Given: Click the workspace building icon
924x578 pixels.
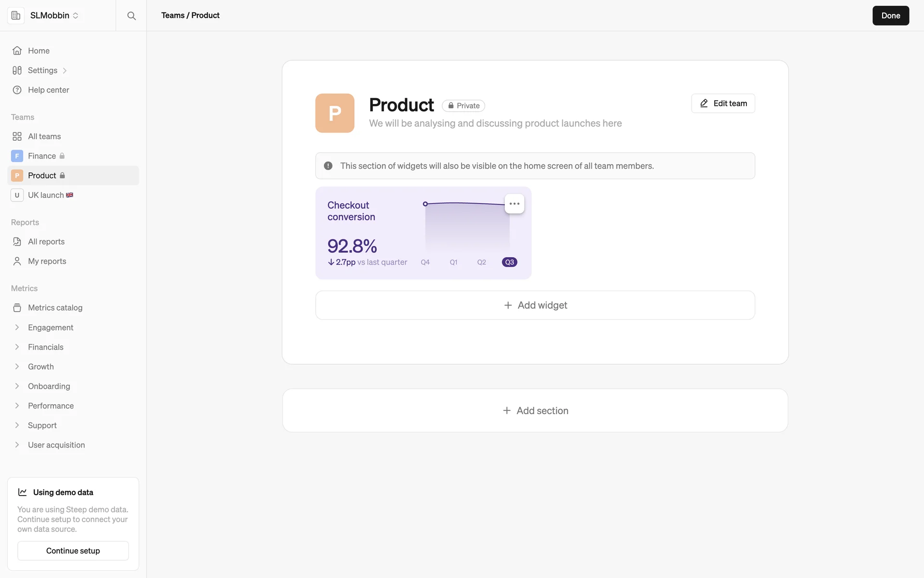Looking at the screenshot, I should (16, 15).
